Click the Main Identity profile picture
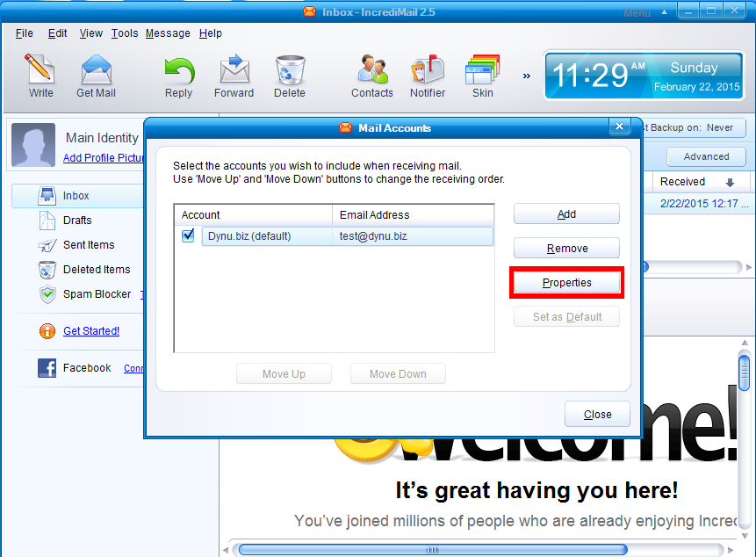Screen dimensions: 756x557 pos(33,145)
